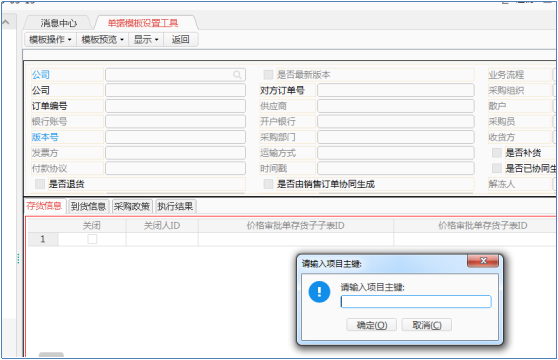Image resolution: width=558 pixels, height=360 pixels.
Task: Click the 发票方 input field
Action: (x=175, y=153)
